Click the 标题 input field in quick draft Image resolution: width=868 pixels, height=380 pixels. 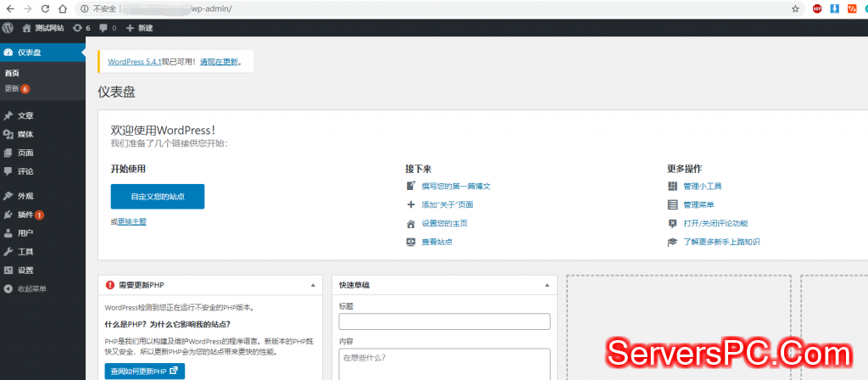point(444,321)
